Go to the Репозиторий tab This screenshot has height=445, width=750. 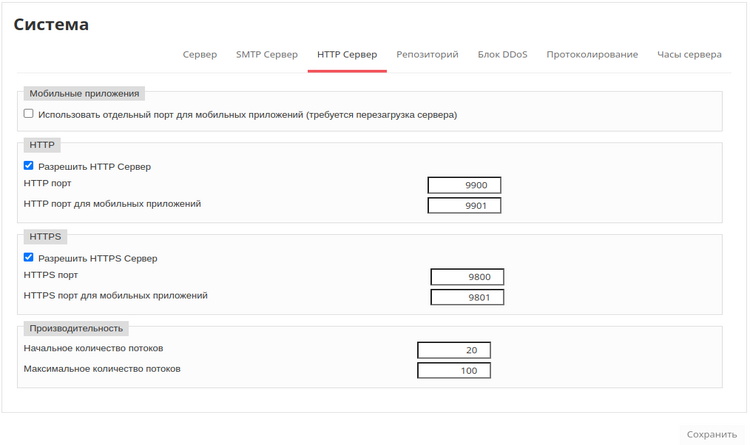coord(427,54)
